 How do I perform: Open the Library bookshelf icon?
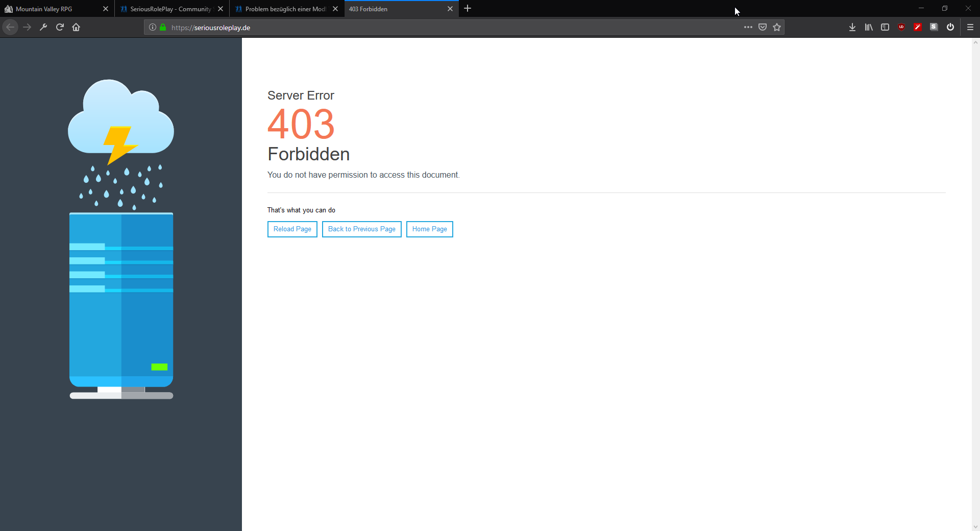pos(869,27)
